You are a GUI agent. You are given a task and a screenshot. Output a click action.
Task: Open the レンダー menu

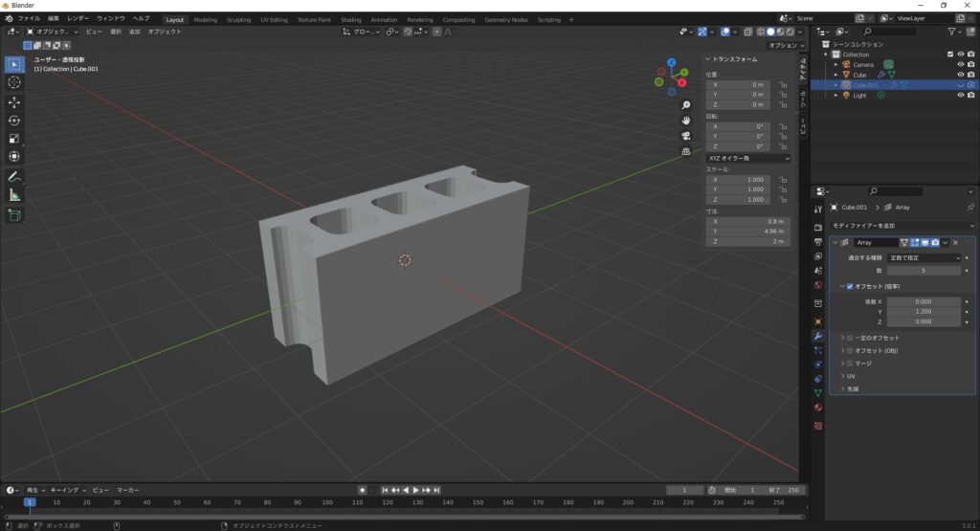click(78, 18)
